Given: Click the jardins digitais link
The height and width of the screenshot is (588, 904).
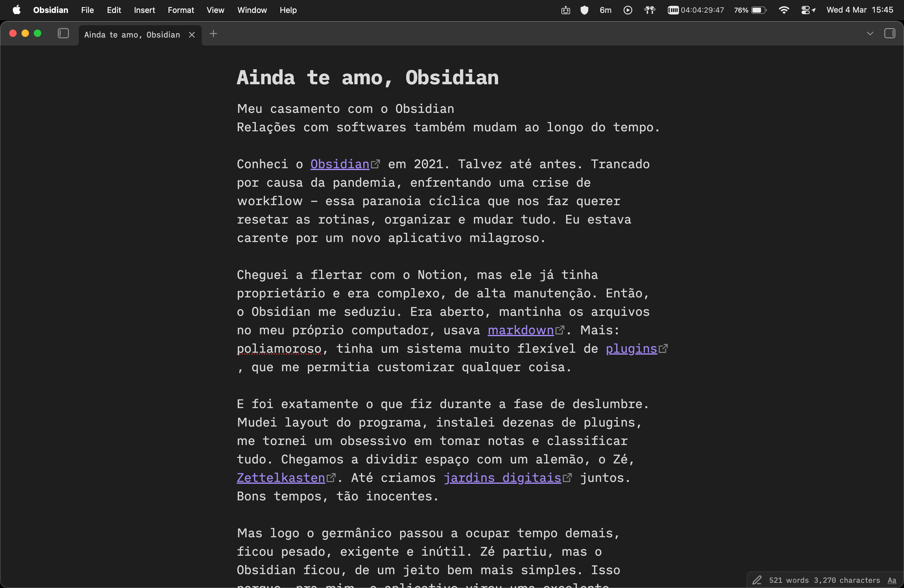Looking at the screenshot, I should (x=502, y=478).
